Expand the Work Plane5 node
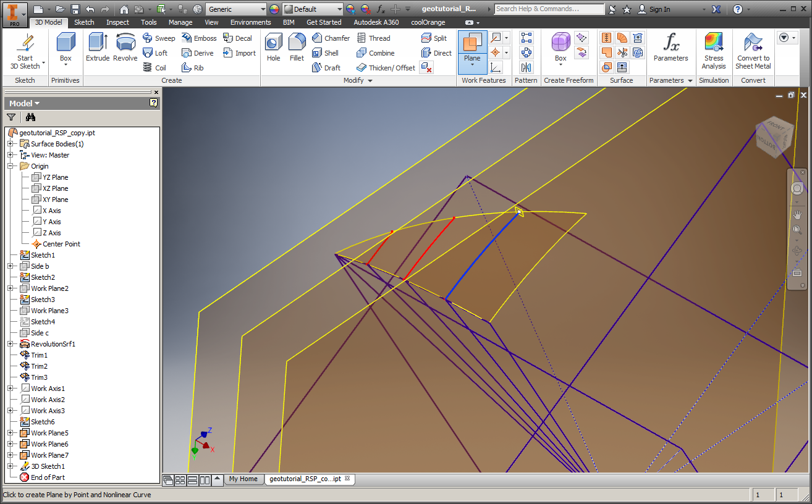Screen dimensions: 812x504 coord(11,433)
